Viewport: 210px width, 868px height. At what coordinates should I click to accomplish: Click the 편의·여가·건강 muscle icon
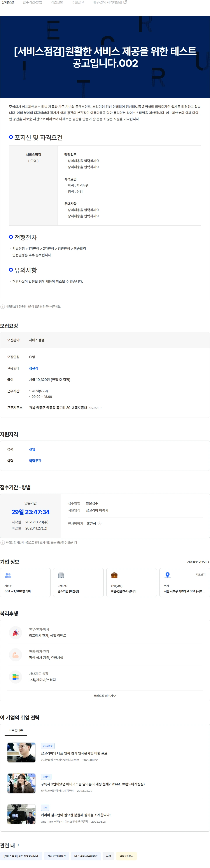(16, 655)
